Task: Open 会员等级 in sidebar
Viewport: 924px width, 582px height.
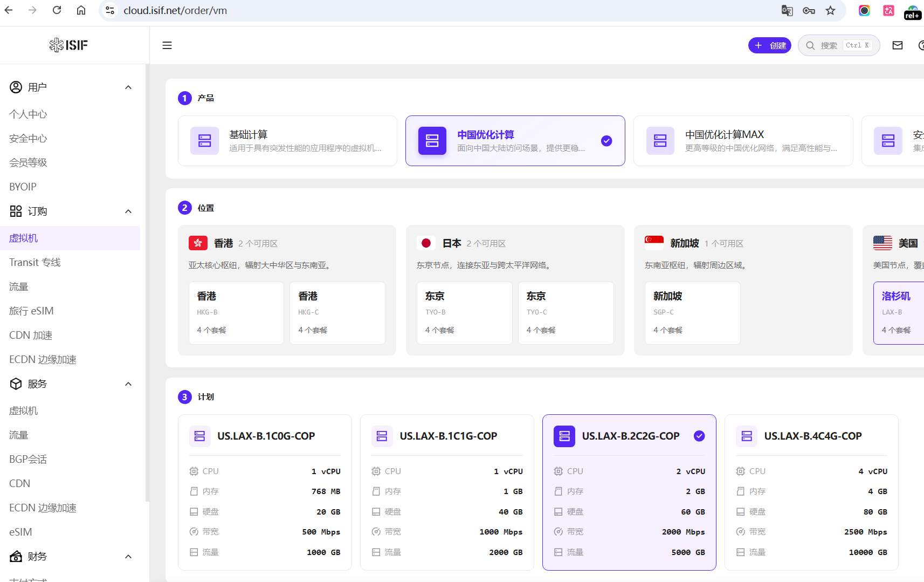Action: (x=28, y=163)
